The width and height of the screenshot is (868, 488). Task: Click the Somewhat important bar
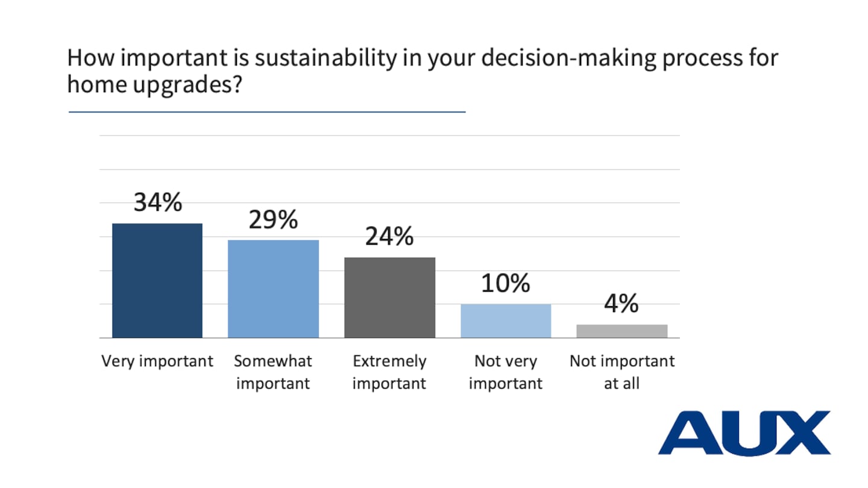point(273,289)
